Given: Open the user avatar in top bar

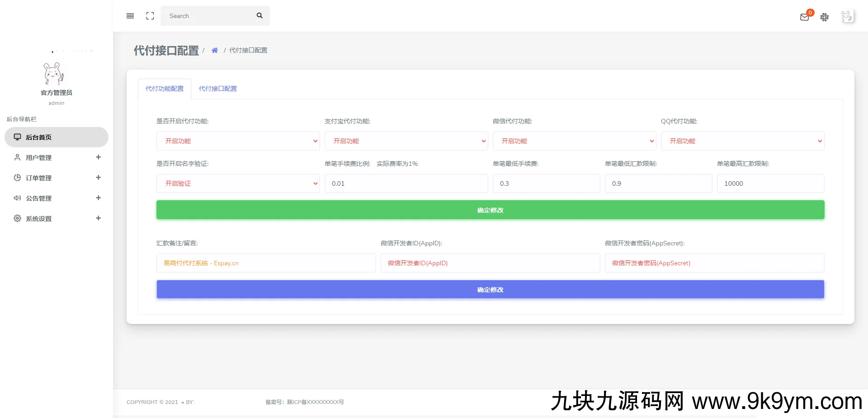Looking at the screenshot, I should pos(847,17).
